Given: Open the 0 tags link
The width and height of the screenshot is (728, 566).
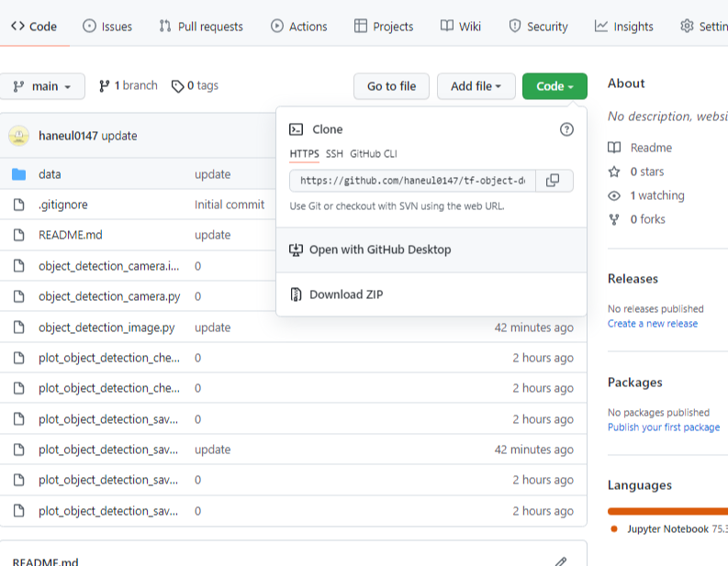Looking at the screenshot, I should [195, 86].
